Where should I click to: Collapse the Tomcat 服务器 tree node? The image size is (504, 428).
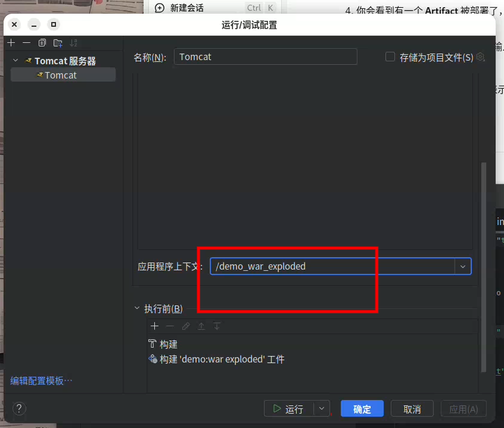click(x=16, y=61)
